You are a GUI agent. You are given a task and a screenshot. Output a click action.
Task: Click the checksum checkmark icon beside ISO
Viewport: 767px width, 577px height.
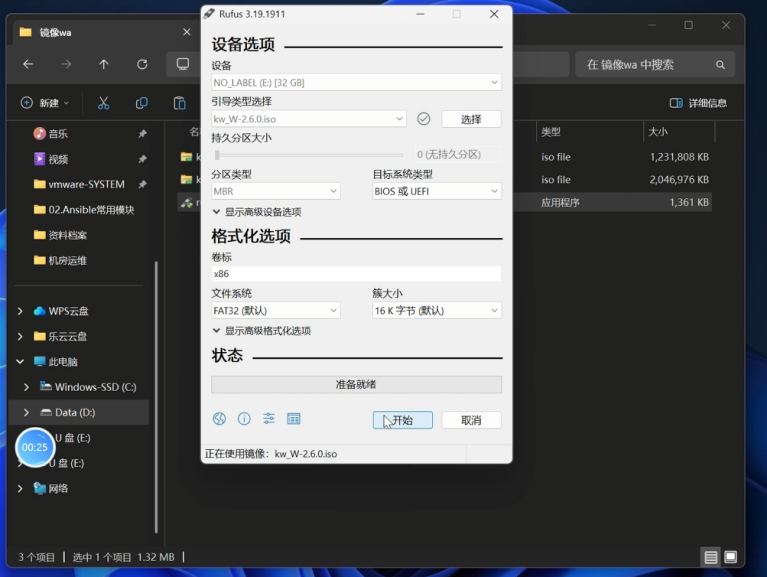[424, 119]
